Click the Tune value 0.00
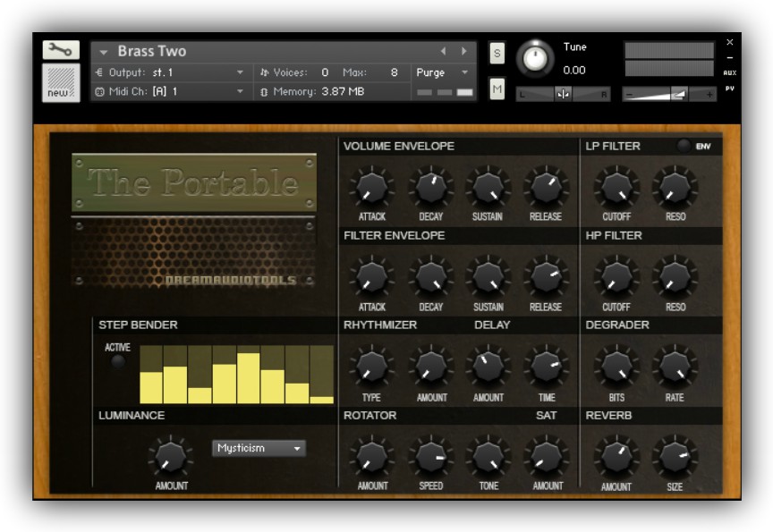773x532 pixels. pyautogui.click(x=574, y=71)
